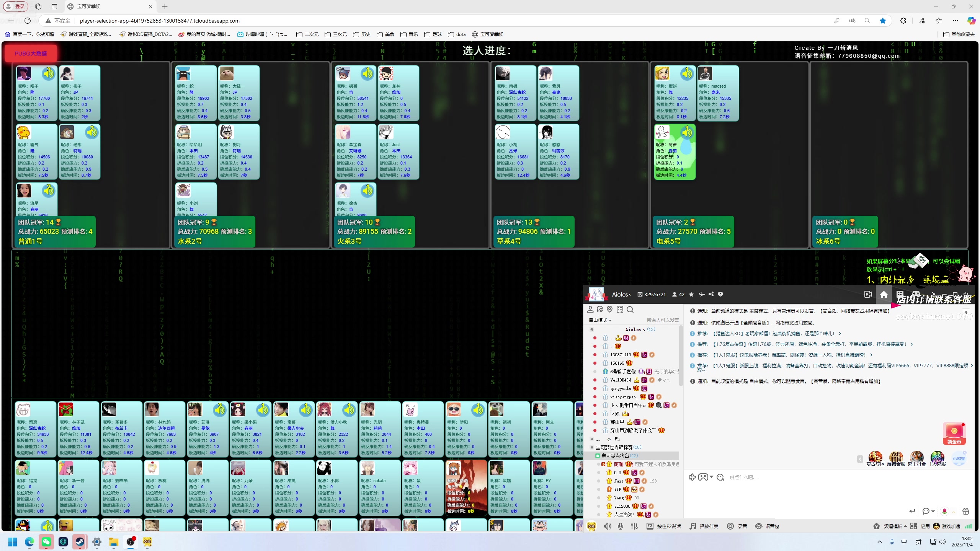
Task: Click the PUBG大数据 red button
Action: click(31, 54)
